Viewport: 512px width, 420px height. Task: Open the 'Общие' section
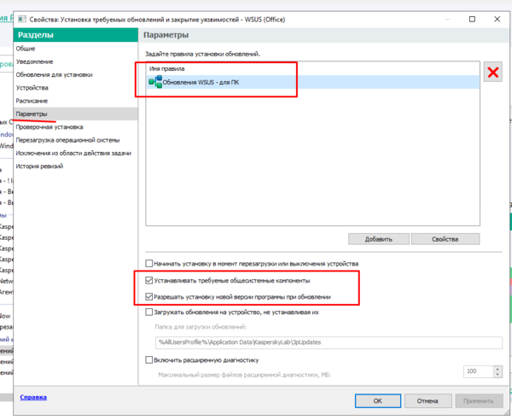pyautogui.click(x=26, y=49)
